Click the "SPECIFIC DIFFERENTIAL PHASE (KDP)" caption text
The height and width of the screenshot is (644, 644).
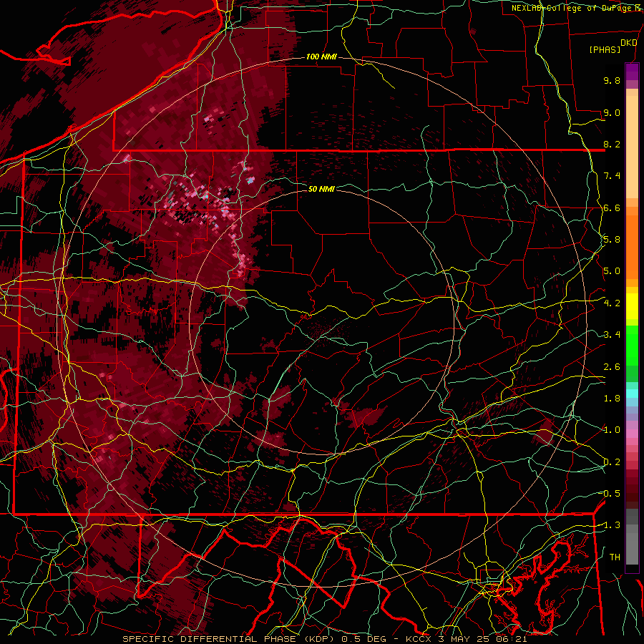pos(230,639)
